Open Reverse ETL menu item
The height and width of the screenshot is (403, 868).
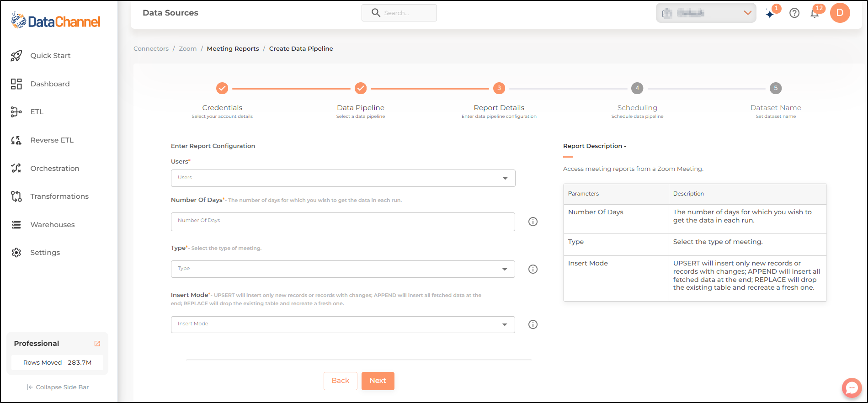tap(52, 140)
